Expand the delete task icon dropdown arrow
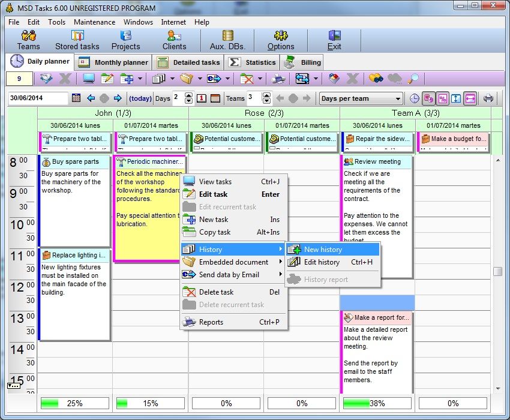510x420 pixels. pyautogui.click(x=260, y=79)
